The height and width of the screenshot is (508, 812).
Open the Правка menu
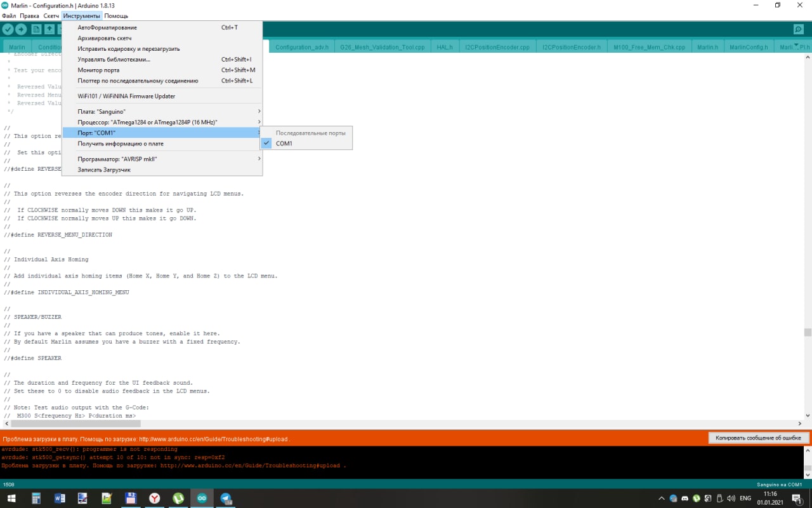29,15
